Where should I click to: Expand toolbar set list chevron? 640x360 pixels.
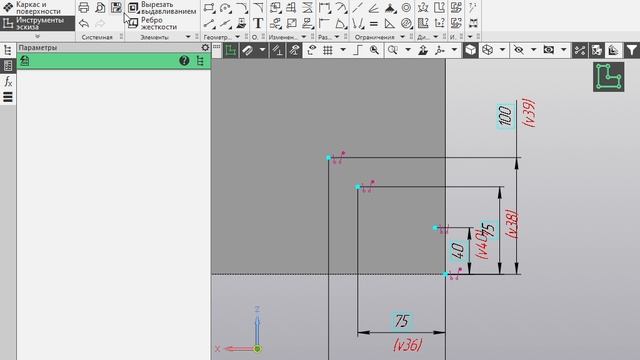[x=37, y=36]
